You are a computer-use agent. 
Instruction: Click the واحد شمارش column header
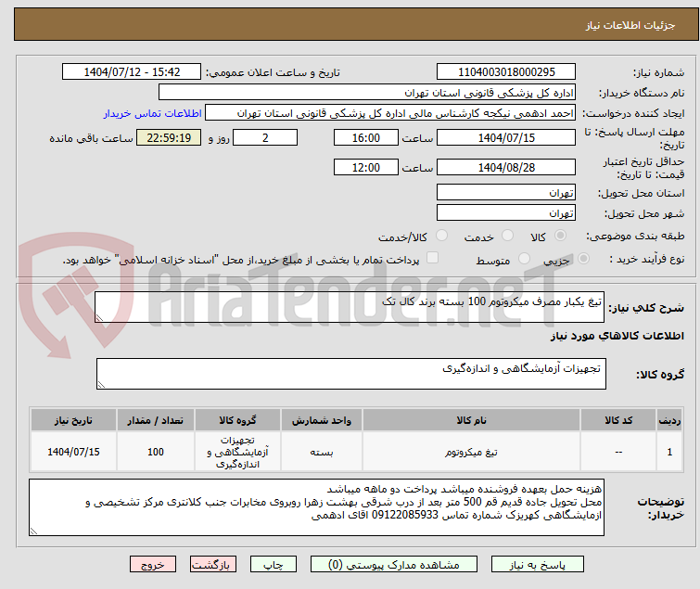322,420
